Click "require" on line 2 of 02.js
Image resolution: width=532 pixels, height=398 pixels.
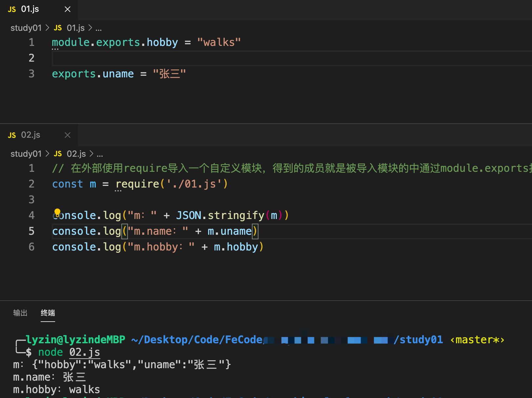137,184
